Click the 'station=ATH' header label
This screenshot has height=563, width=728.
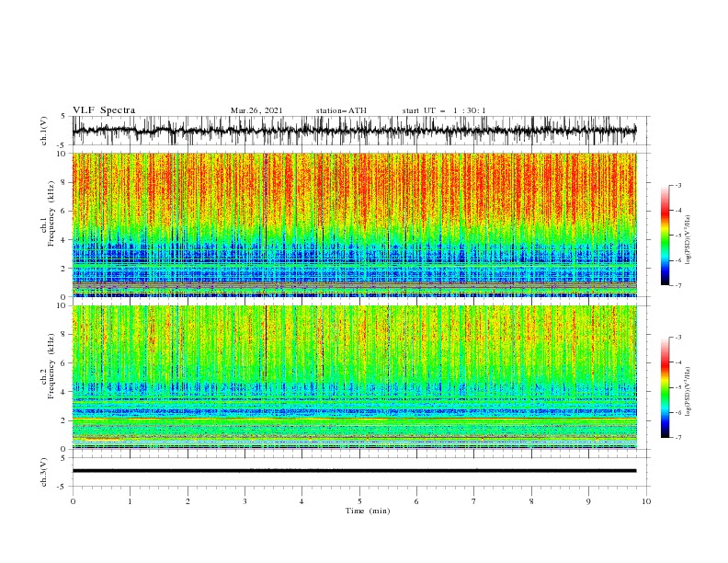(341, 110)
